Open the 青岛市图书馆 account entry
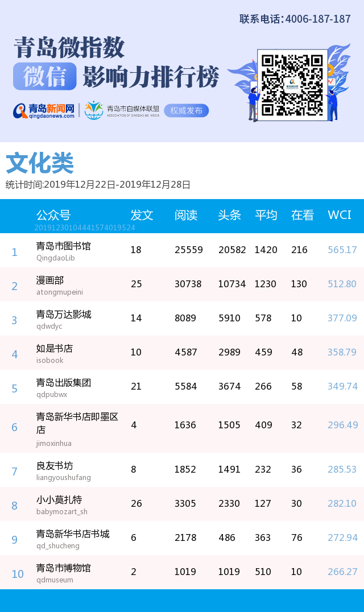The width and height of the screenshot is (364, 612). [x=63, y=246]
